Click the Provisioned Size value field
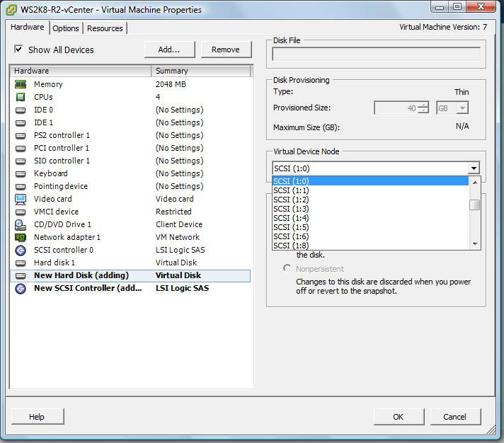This screenshot has height=443, width=504. coord(396,108)
